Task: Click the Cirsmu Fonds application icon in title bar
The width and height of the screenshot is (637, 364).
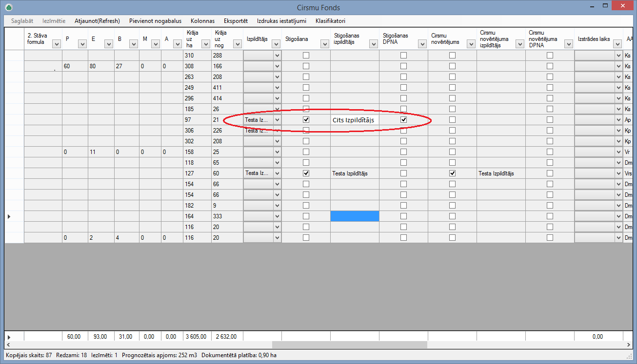Action: [x=9, y=7]
